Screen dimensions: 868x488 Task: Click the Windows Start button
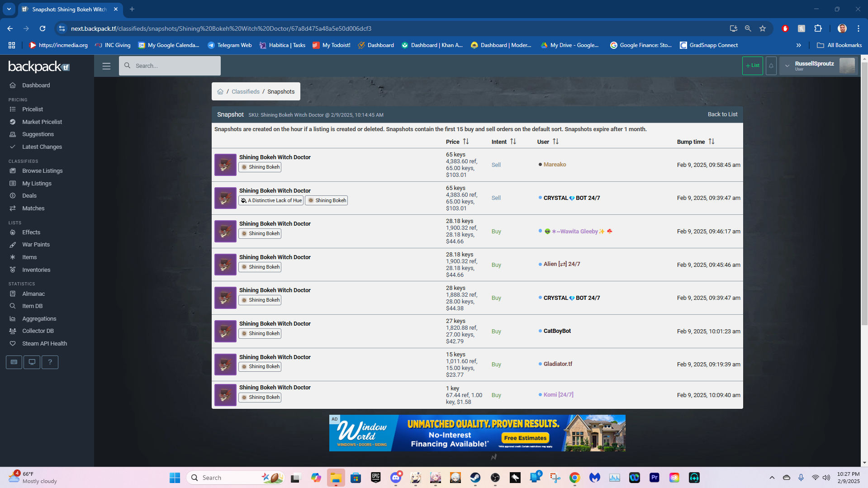(x=175, y=478)
